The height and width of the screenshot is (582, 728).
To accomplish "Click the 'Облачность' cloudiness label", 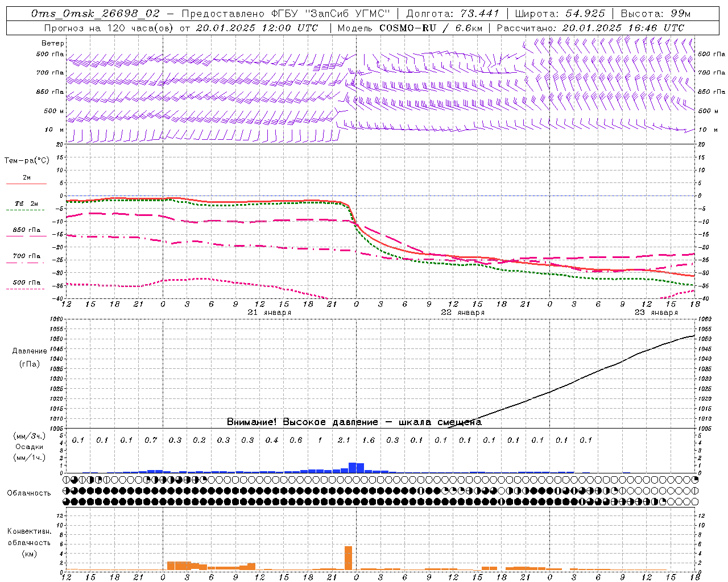I will pyautogui.click(x=29, y=493).
